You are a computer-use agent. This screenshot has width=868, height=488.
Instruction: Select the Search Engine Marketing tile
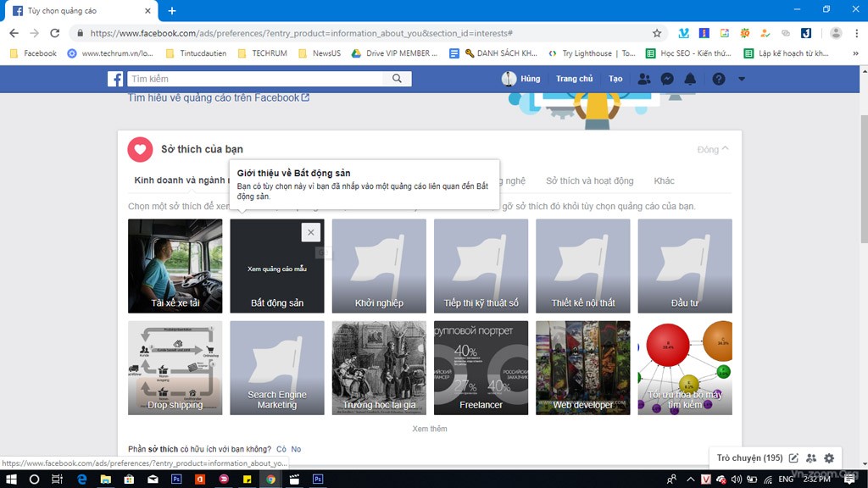tap(277, 368)
